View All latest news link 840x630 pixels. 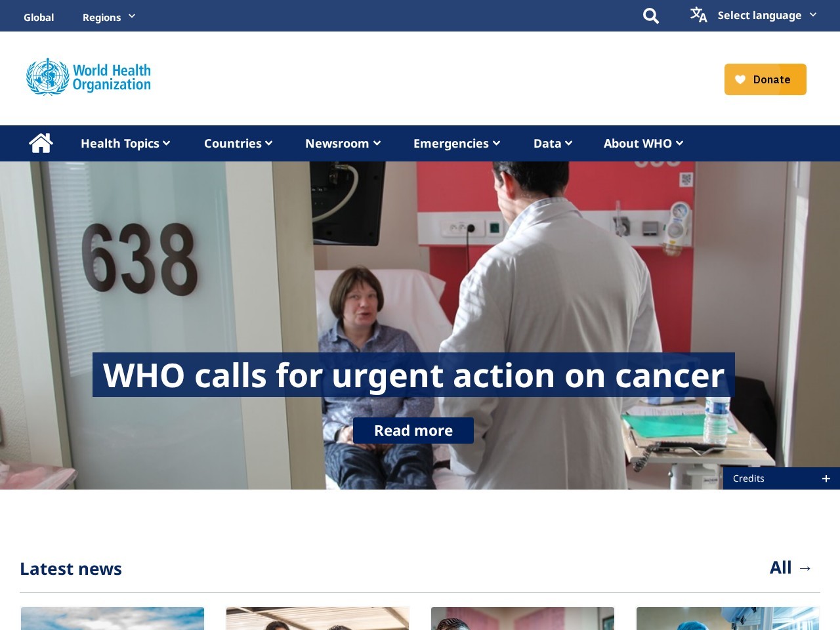[791, 568]
